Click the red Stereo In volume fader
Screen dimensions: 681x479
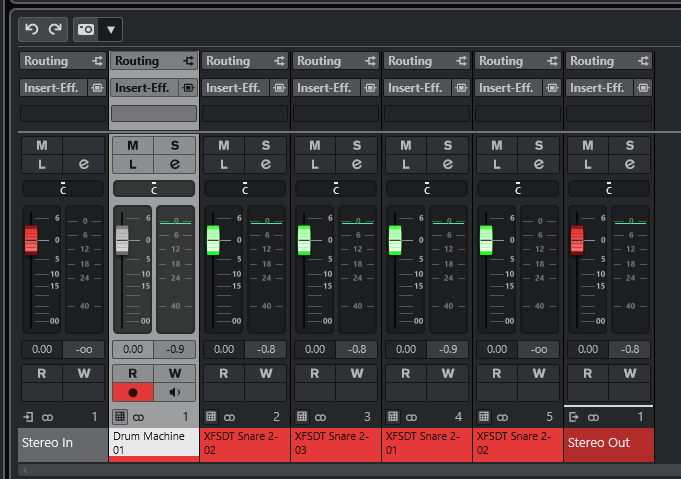(x=31, y=240)
